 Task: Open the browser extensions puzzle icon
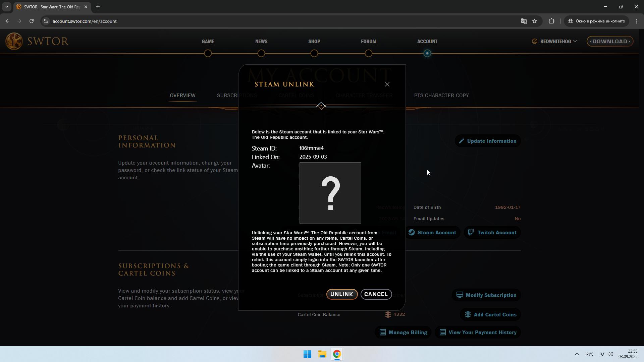click(551, 21)
